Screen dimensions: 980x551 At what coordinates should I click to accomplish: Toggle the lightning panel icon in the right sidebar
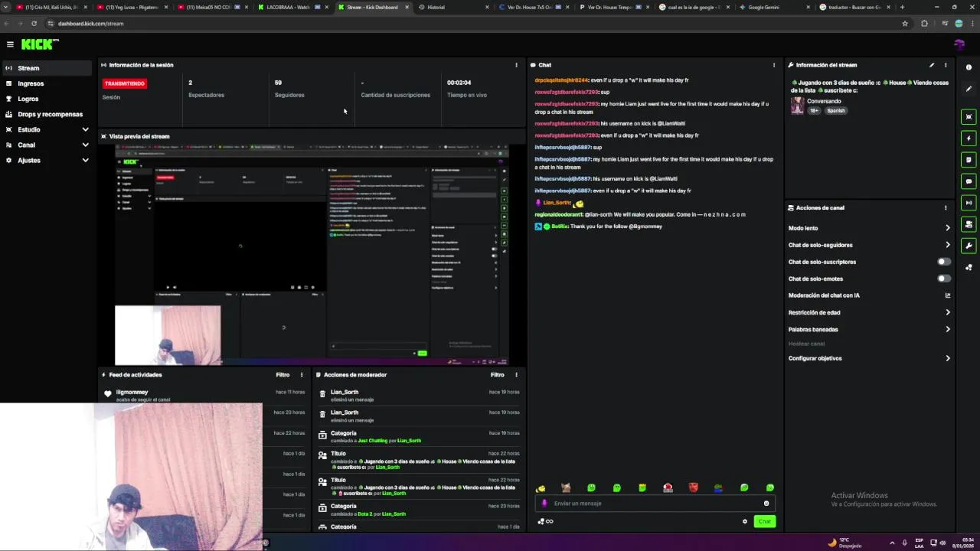tap(969, 139)
